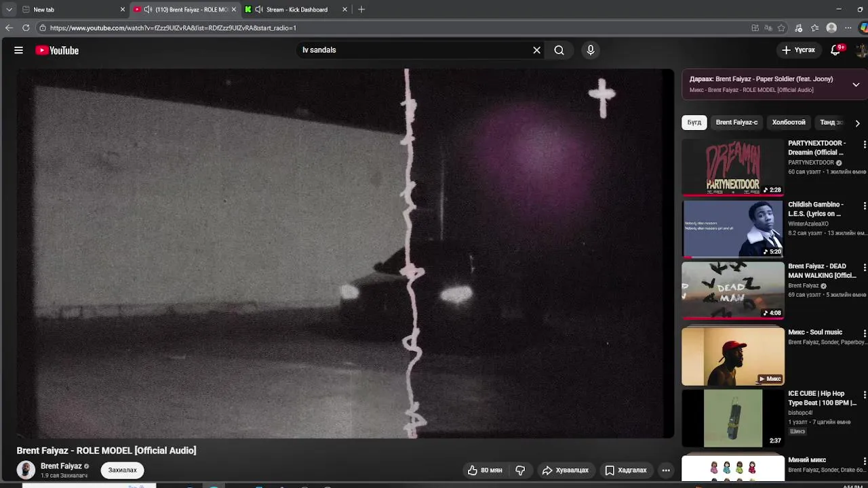The width and height of the screenshot is (868, 488).
Task: Open Childish Gambino - L.E.S. title
Action: pos(815,209)
